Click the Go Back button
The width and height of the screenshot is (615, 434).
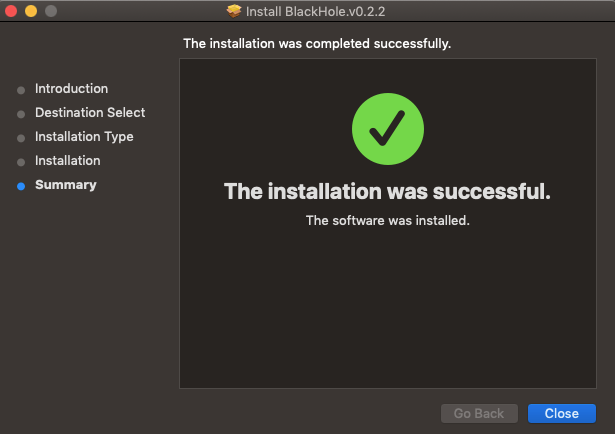pos(479,413)
